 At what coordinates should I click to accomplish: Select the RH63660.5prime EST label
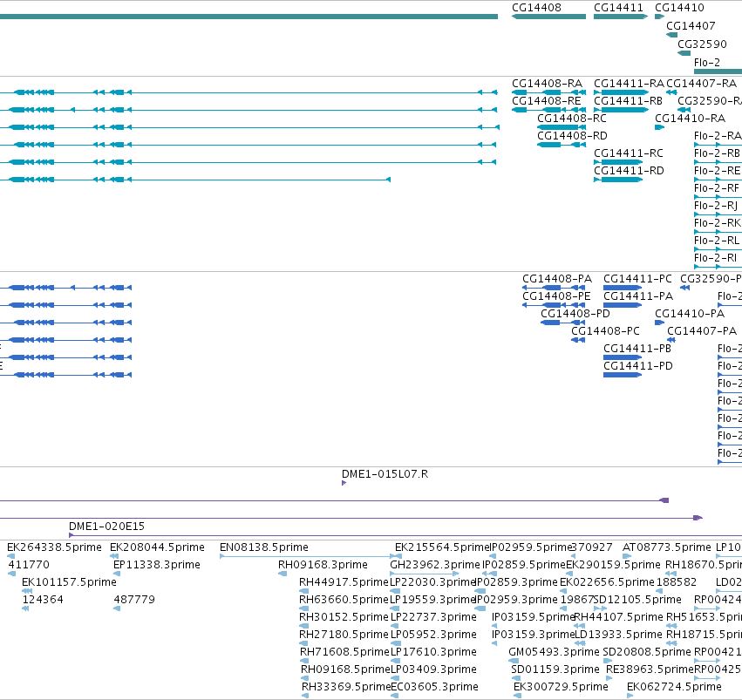click(x=344, y=600)
